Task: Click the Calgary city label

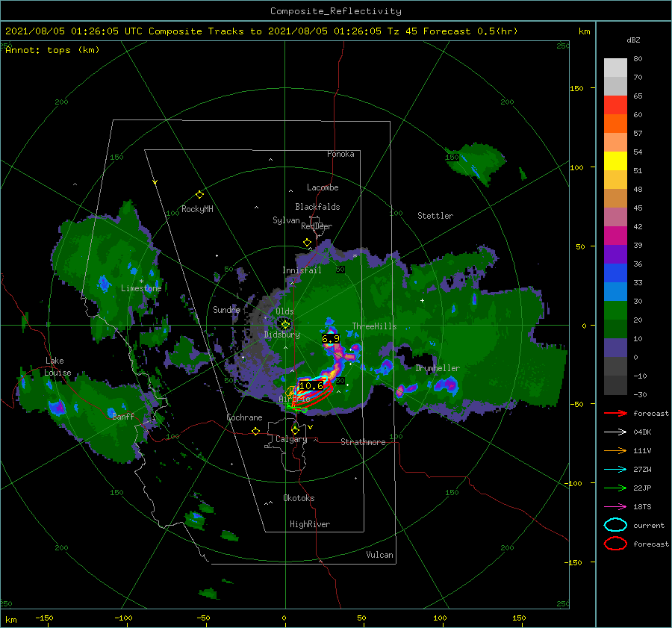Action: (x=291, y=439)
